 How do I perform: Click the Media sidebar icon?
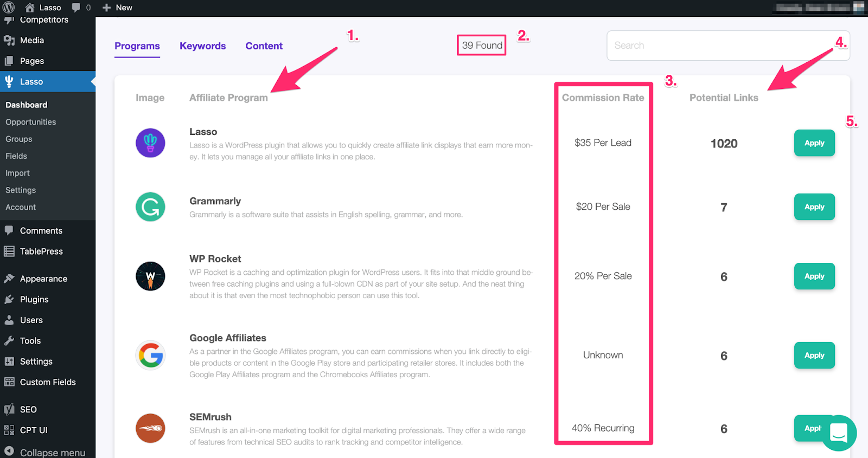tap(9, 40)
